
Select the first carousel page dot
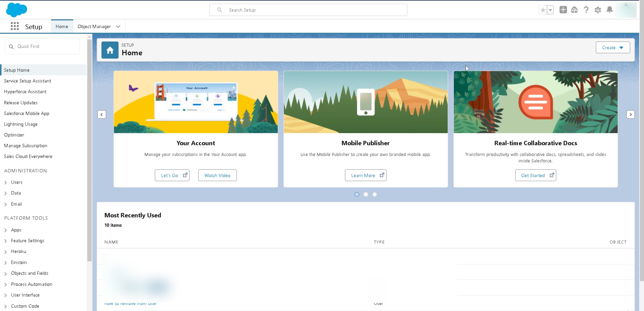pyautogui.click(x=357, y=194)
